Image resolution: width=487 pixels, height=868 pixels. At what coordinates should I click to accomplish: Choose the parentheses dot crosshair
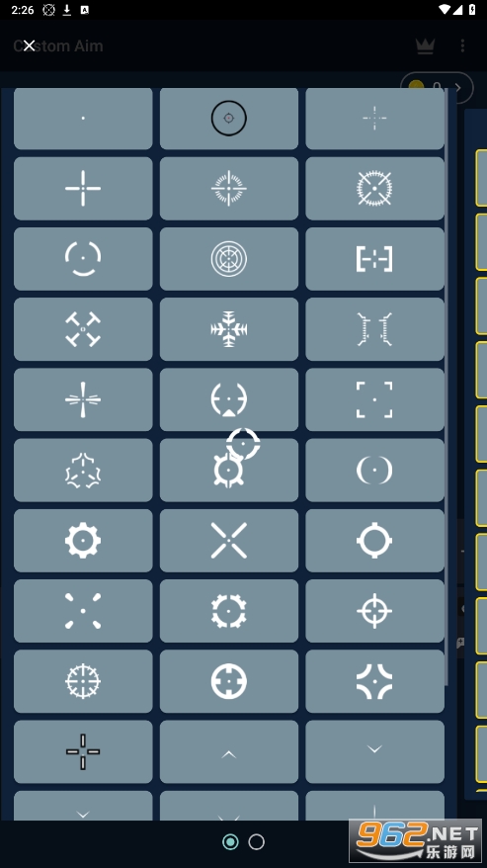(x=374, y=470)
